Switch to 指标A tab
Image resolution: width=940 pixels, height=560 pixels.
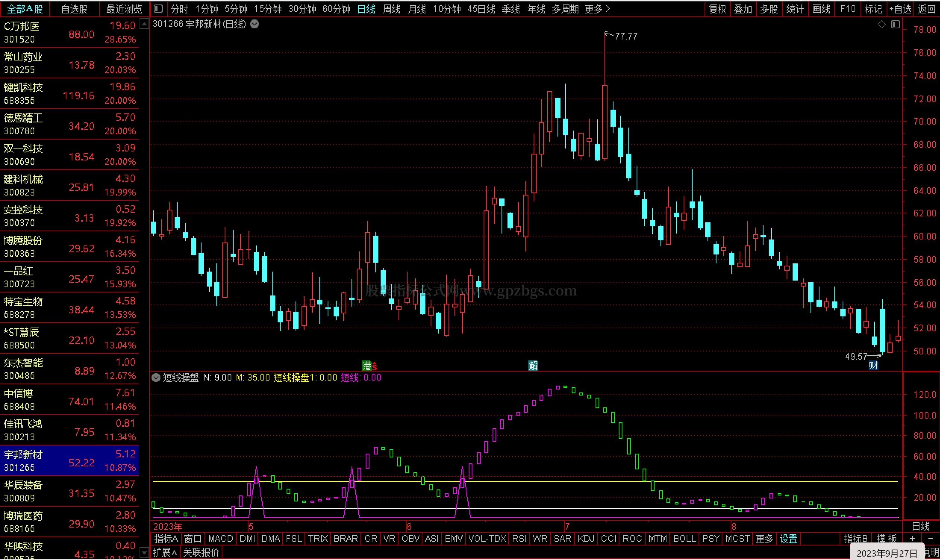tap(166, 539)
